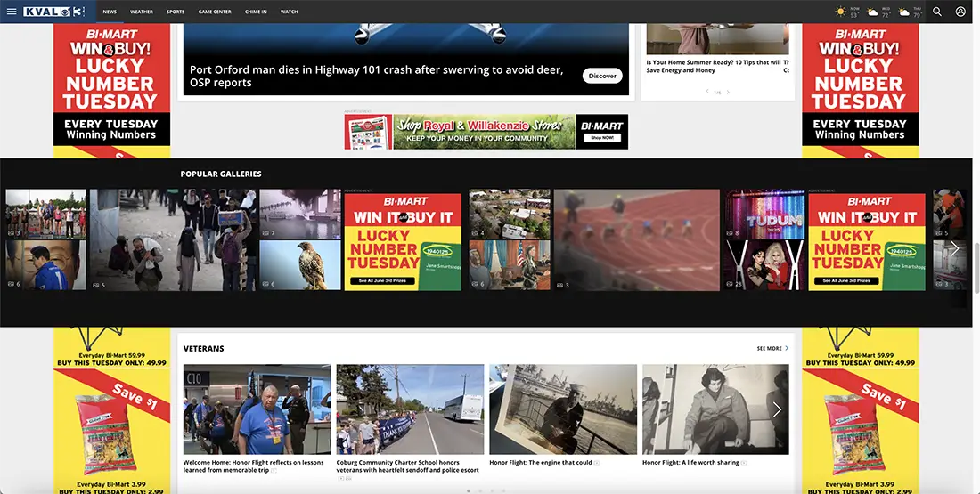980x494 pixels.
Task: Open aerial neighborhood gallery thumbnail
Action: (x=510, y=215)
